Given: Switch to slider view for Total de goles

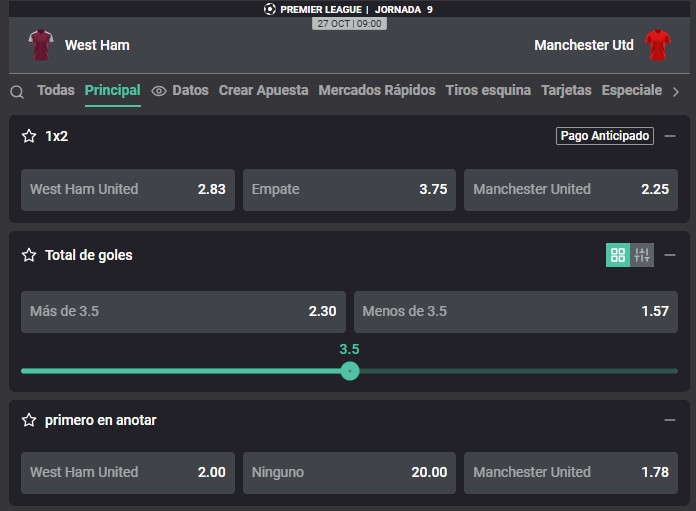Looking at the screenshot, I should pos(642,255).
